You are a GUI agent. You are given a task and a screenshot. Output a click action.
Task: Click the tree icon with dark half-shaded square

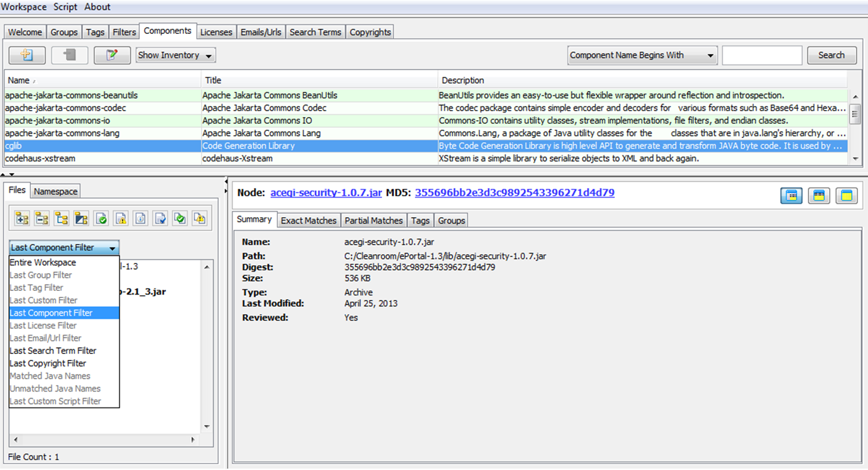82,218
